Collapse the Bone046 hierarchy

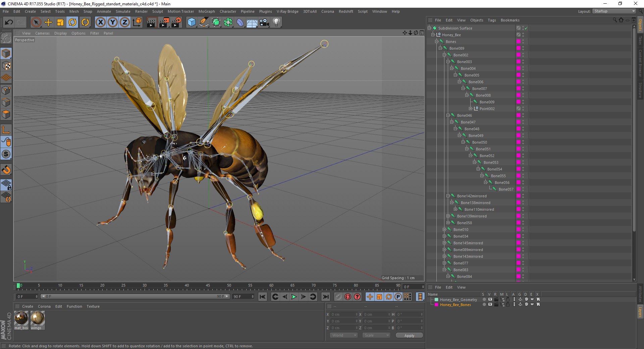(x=448, y=115)
